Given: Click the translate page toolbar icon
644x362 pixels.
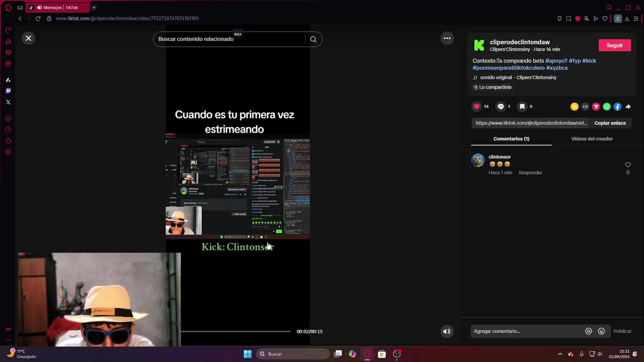Looking at the screenshot, I should tap(586, 19).
